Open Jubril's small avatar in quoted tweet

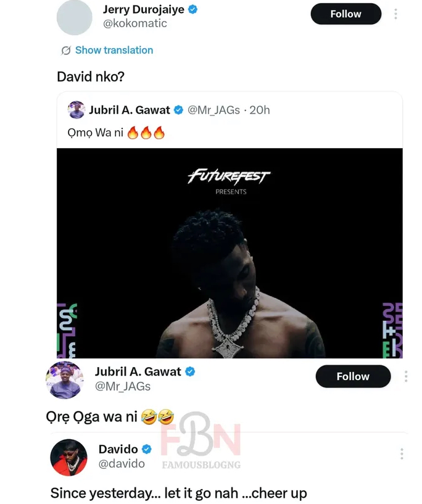click(76, 110)
